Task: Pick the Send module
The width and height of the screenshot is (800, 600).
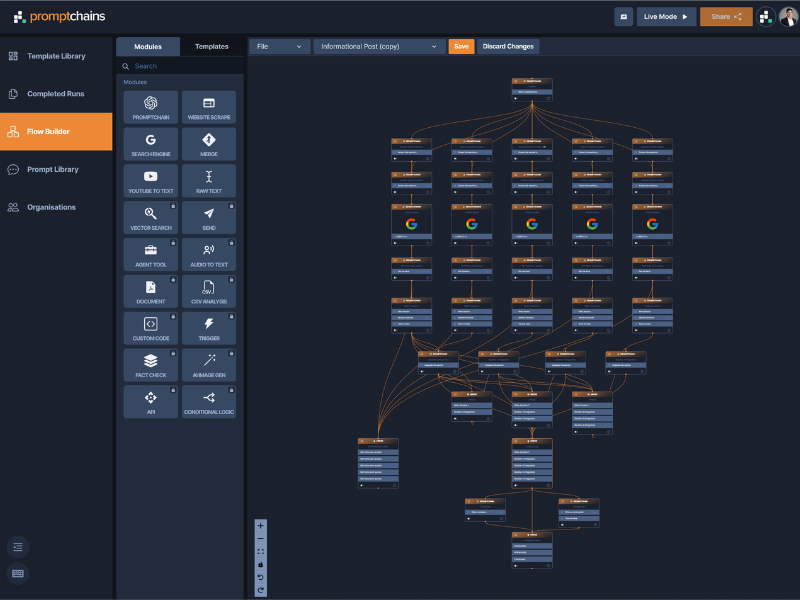Action: 209,218
